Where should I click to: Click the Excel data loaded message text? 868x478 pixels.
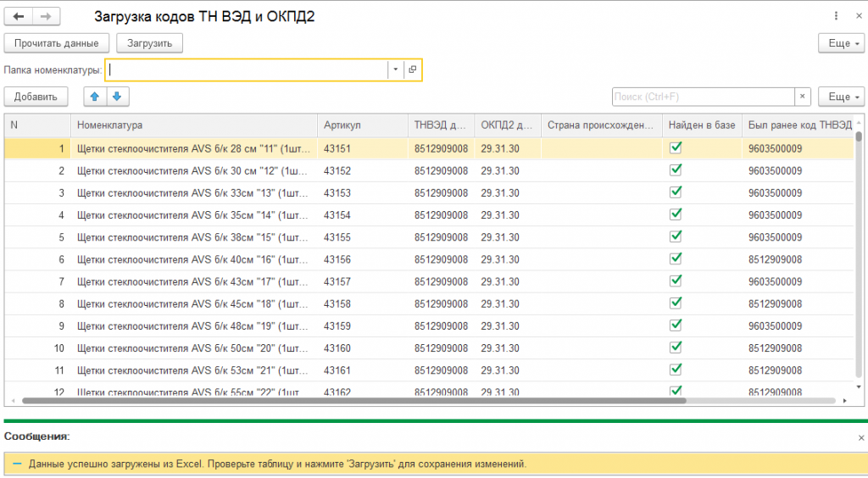click(277, 464)
